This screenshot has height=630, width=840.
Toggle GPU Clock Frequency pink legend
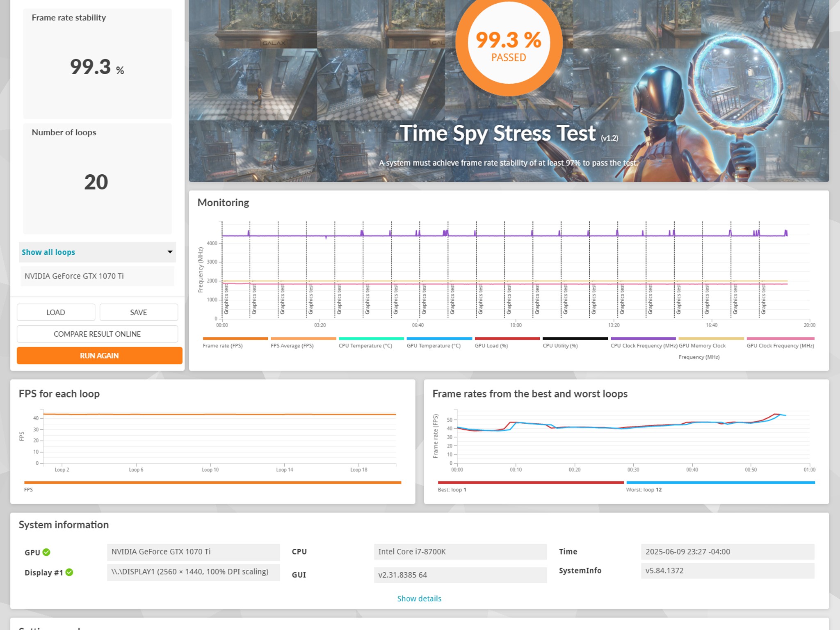tap(780, 339)
